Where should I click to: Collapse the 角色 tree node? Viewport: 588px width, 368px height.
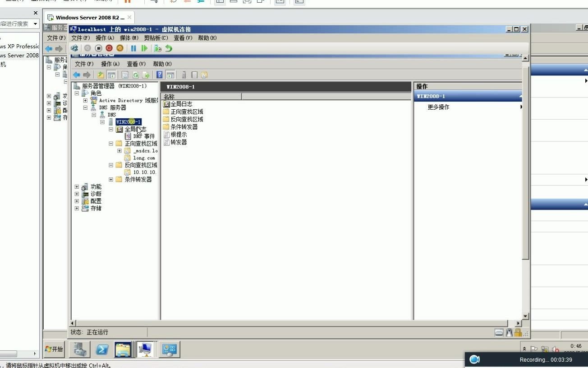77,93
